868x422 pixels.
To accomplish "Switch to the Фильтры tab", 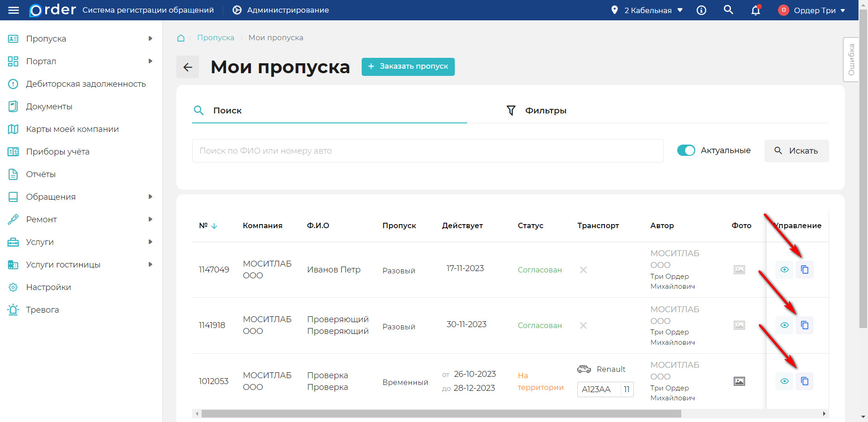I will 546,110.
